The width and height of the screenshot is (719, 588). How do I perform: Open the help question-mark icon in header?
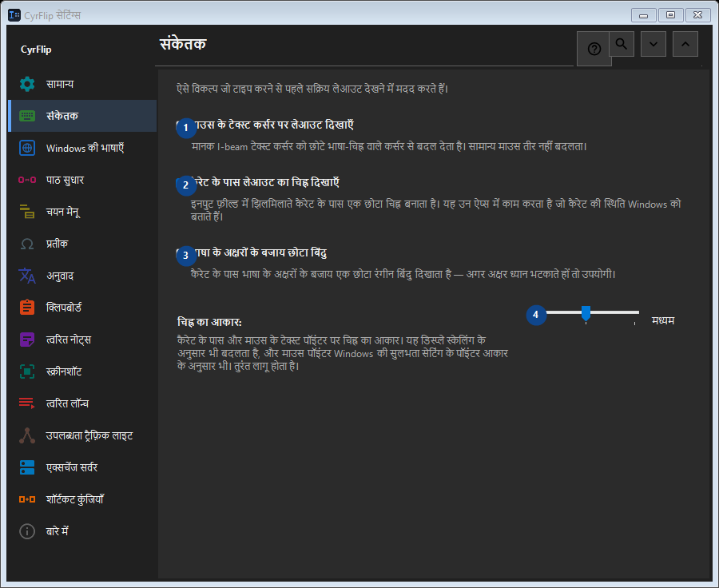click(594, 49)
